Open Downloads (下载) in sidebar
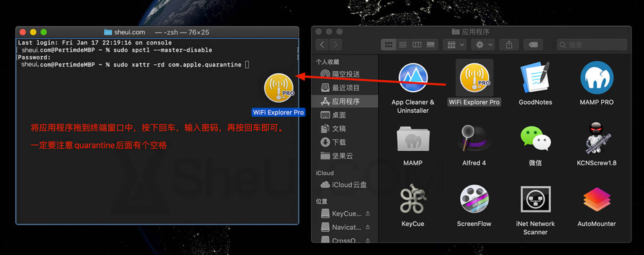This screenshot has width=644, height=255. 346,142
